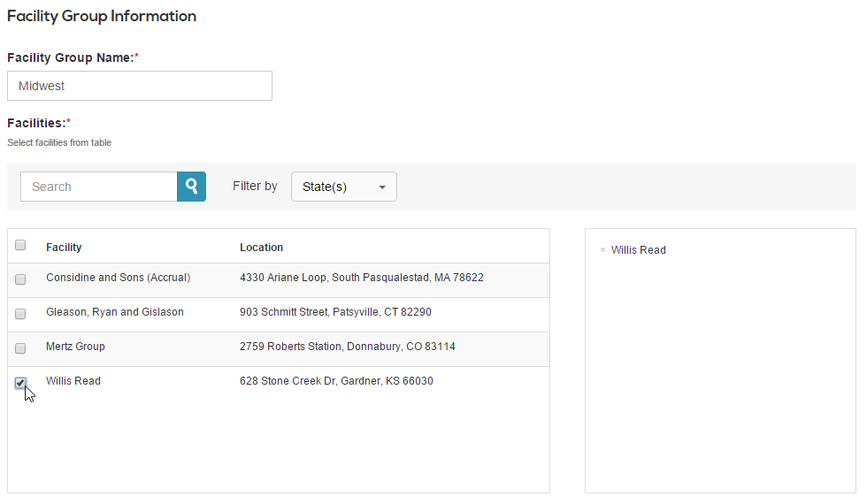Select the Mertz Group facility name
Viewport: 867px width, 504px height.
75,347
